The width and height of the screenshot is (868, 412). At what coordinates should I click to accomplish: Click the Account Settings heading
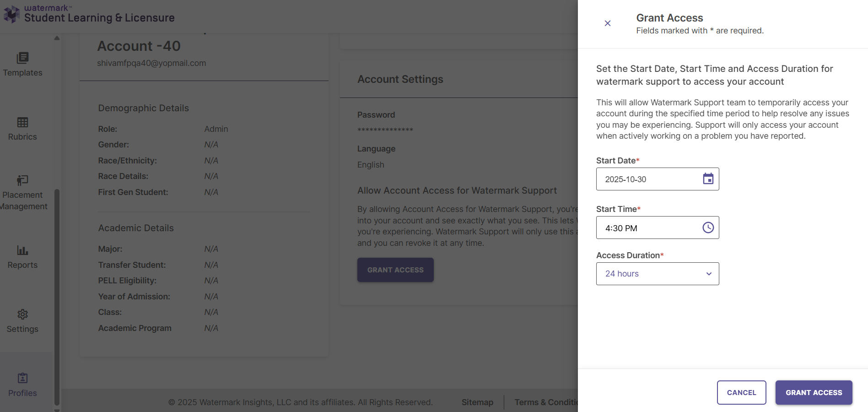(x=400, y=79)
